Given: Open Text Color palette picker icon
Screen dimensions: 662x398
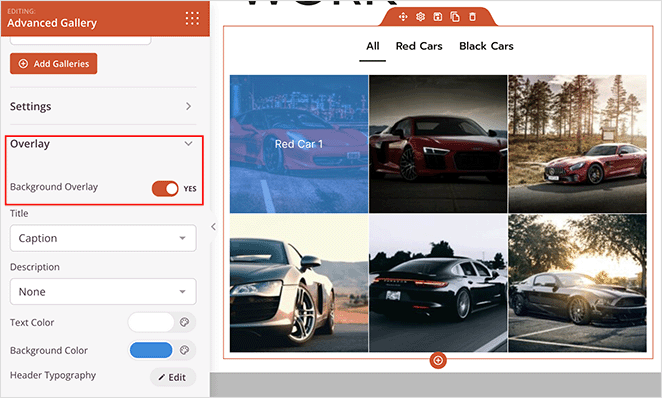Looking at the screenshot, I should pyautogui.click(x=184, y=322).
